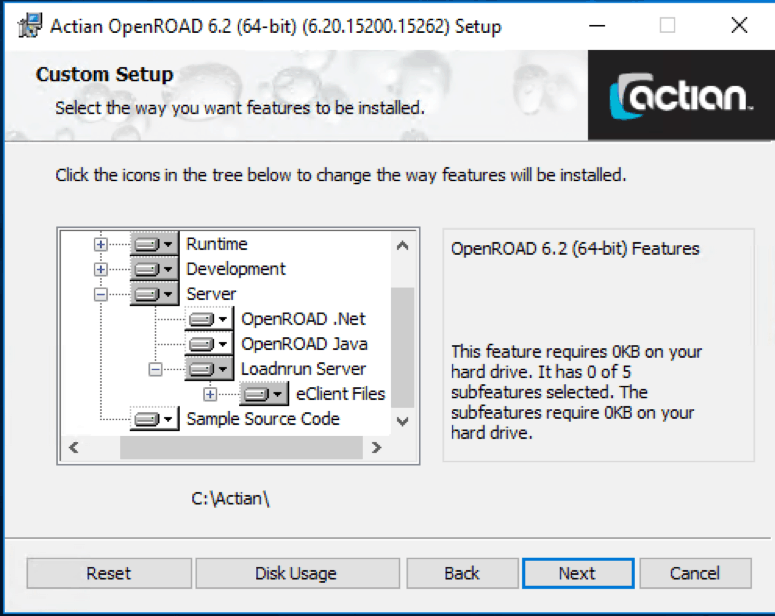Click the Server feature install icon
Screen dimensions: 775x616
pyautogui.click(x=154, y=294)
